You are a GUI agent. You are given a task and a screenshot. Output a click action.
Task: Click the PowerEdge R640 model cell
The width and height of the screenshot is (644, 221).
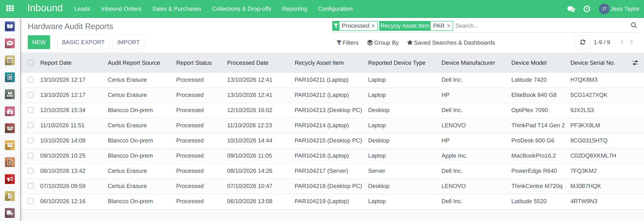coord(534,171)
